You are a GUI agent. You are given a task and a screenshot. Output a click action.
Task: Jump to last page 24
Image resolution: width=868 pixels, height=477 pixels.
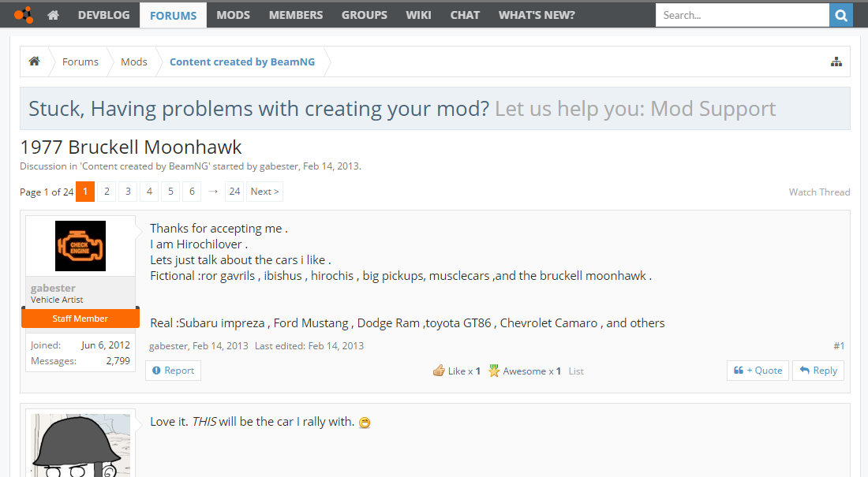[234, 192]
